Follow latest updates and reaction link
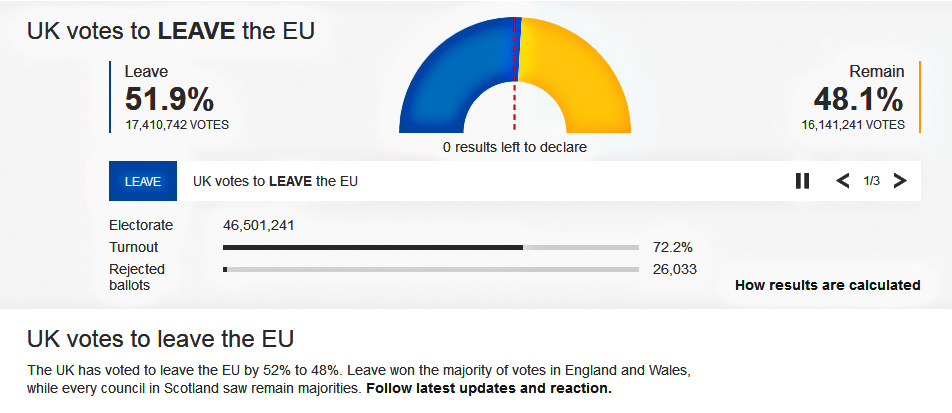 (x=489, y=388)
